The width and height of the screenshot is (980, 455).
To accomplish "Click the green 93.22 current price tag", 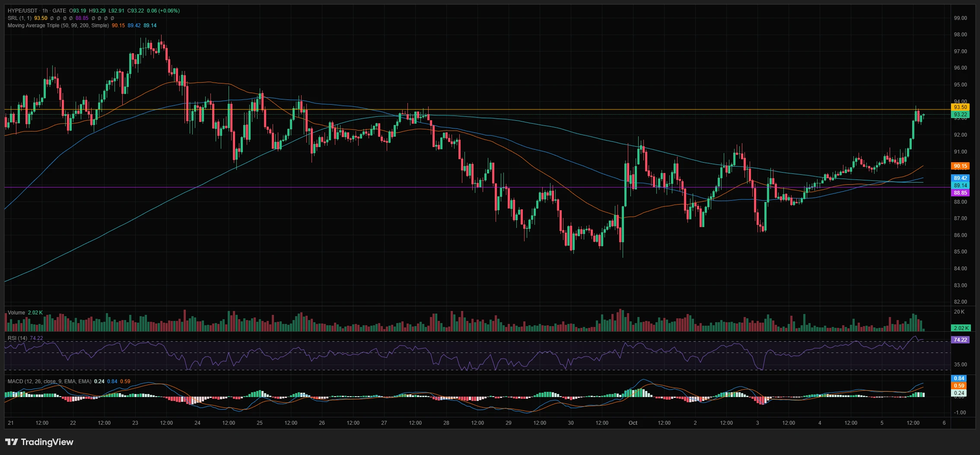I will pos(961,115).
